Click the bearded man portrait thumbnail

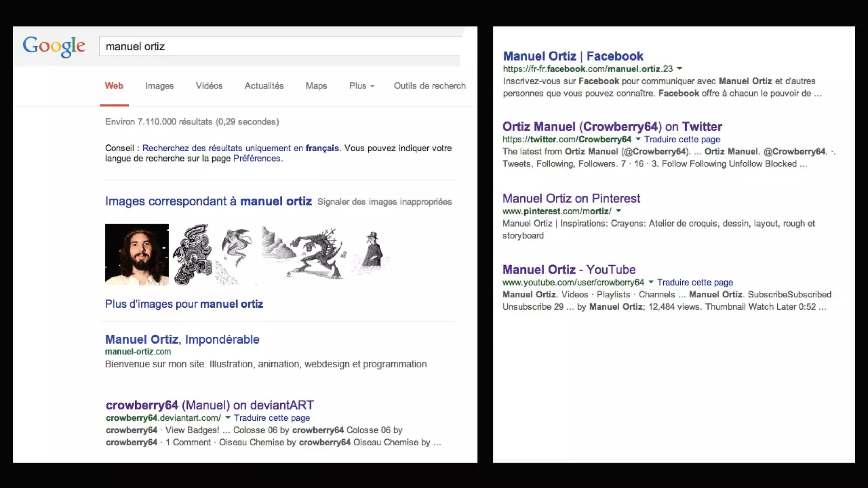tap(136, 254)
